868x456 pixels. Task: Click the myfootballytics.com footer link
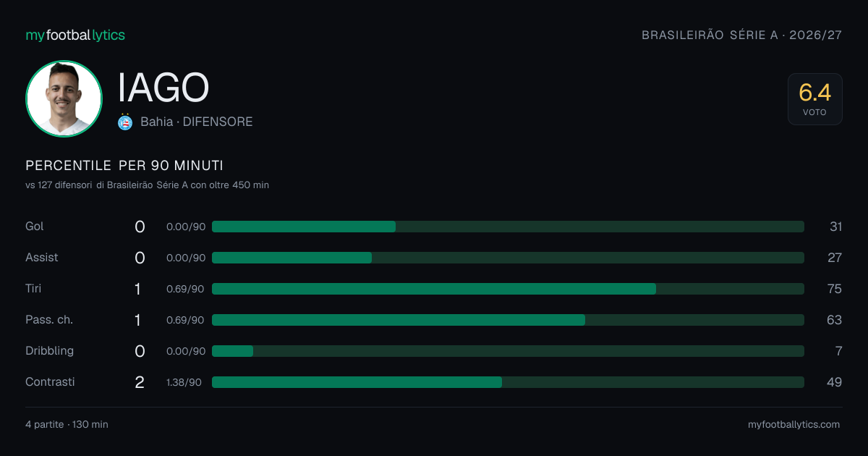(x=793, y=424)
